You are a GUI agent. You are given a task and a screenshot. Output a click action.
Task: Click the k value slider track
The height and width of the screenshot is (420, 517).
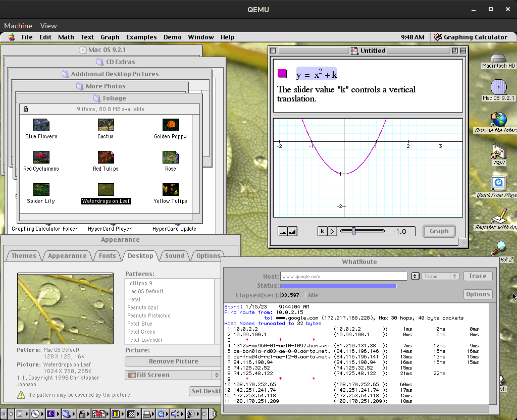click(363, 231)
